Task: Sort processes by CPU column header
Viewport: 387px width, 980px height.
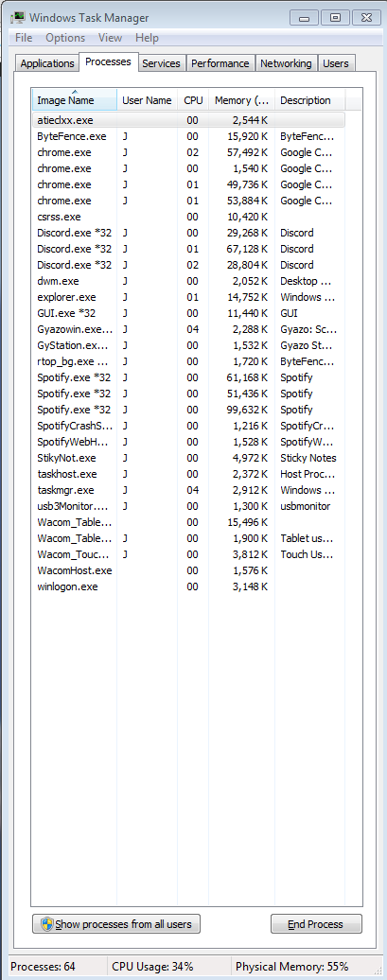Action: 193,100
